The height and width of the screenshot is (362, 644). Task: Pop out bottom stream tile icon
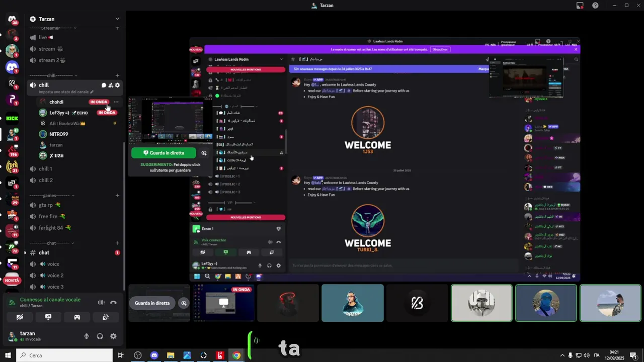tap(184, 303)
